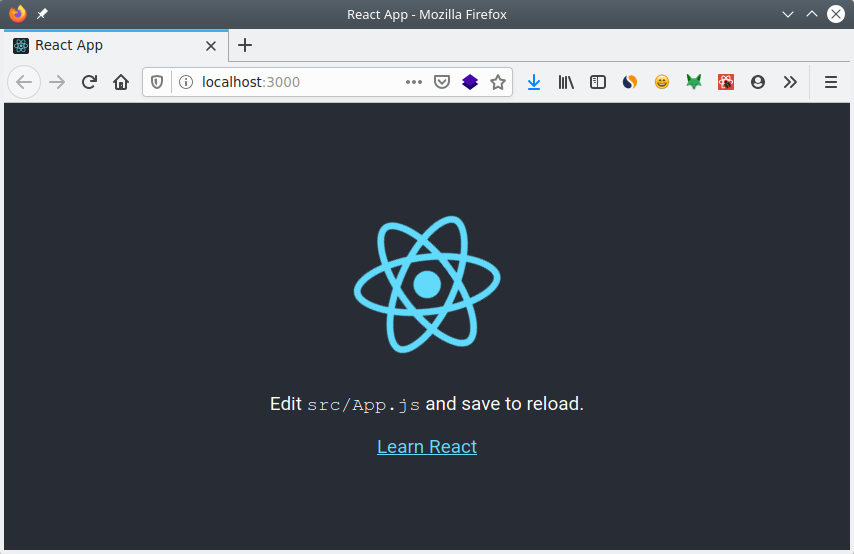Toggle the sidebar panel

click(598, 82)
